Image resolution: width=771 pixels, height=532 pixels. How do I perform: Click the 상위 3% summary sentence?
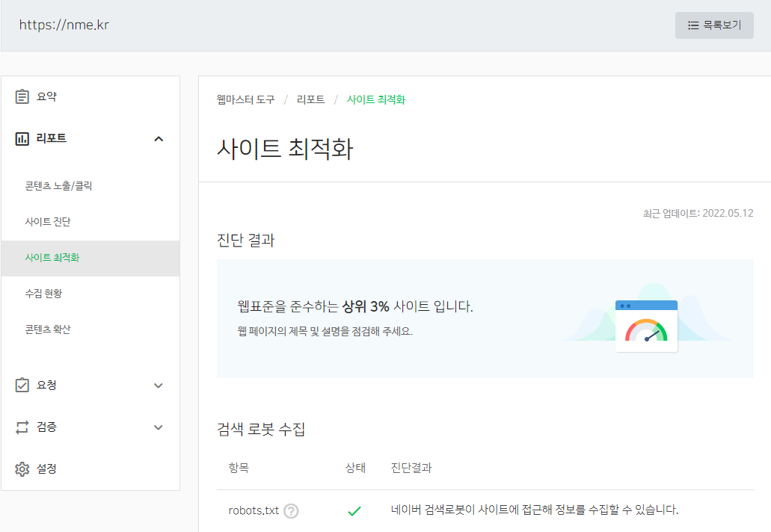coord(355,306)
